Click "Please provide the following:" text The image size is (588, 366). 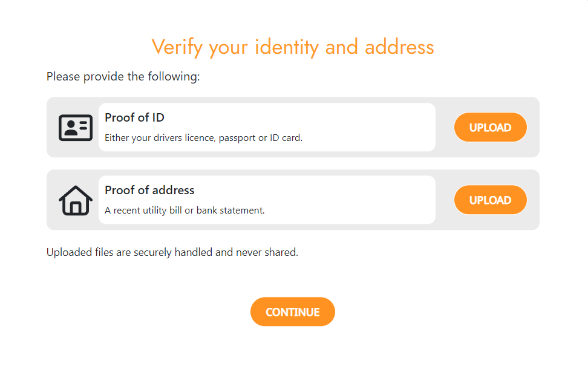tap(123, 77)
